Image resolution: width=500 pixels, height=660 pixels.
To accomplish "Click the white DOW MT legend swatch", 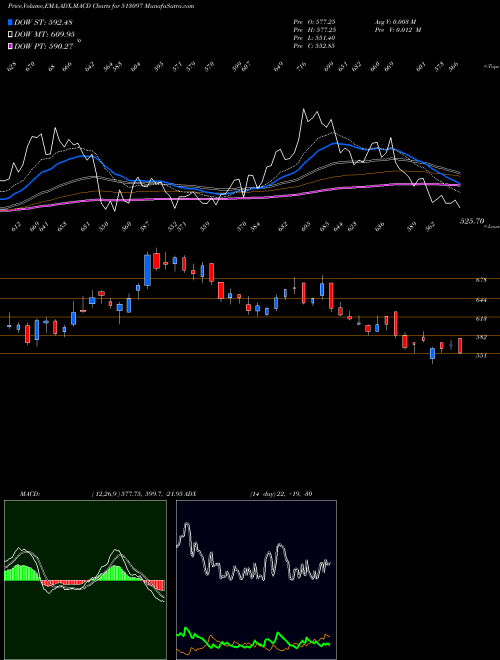I will pyautogui.click(x=10, y=35).
